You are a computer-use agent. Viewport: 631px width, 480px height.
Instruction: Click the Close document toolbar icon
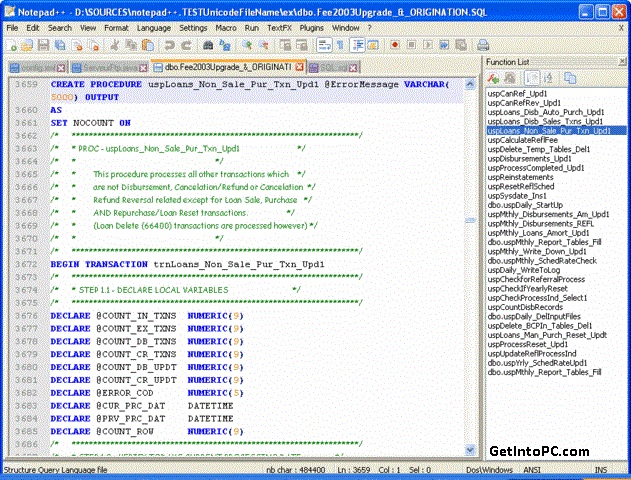(x=76, y=45)
